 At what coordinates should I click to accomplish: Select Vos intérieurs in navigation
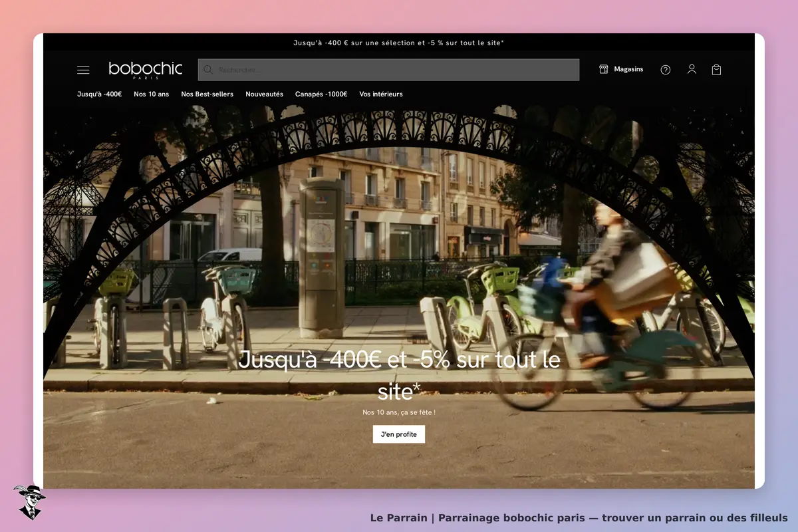(x=381, y=94)
